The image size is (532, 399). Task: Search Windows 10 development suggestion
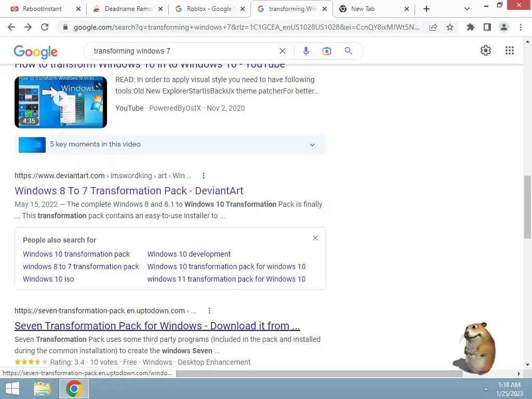point(189,254)
